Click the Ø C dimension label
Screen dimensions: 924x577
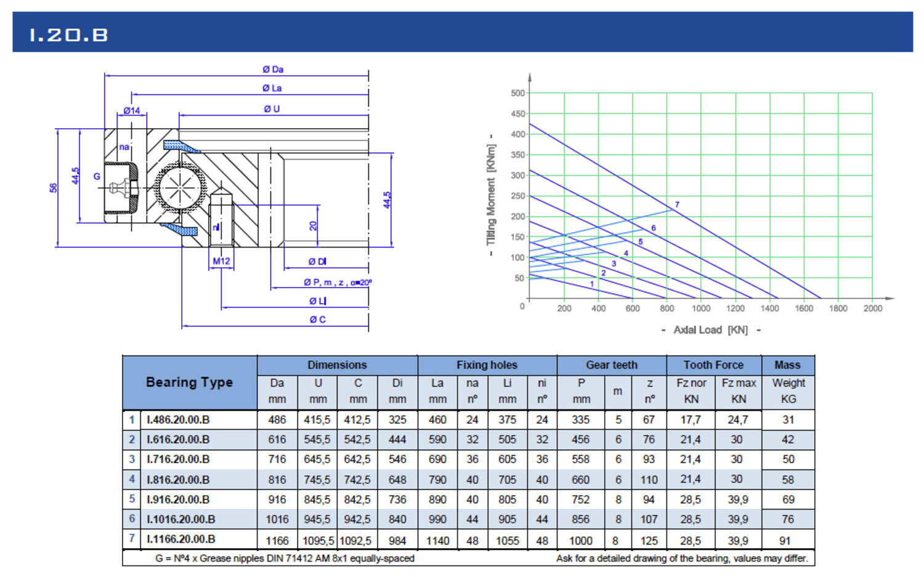point(317,320)
